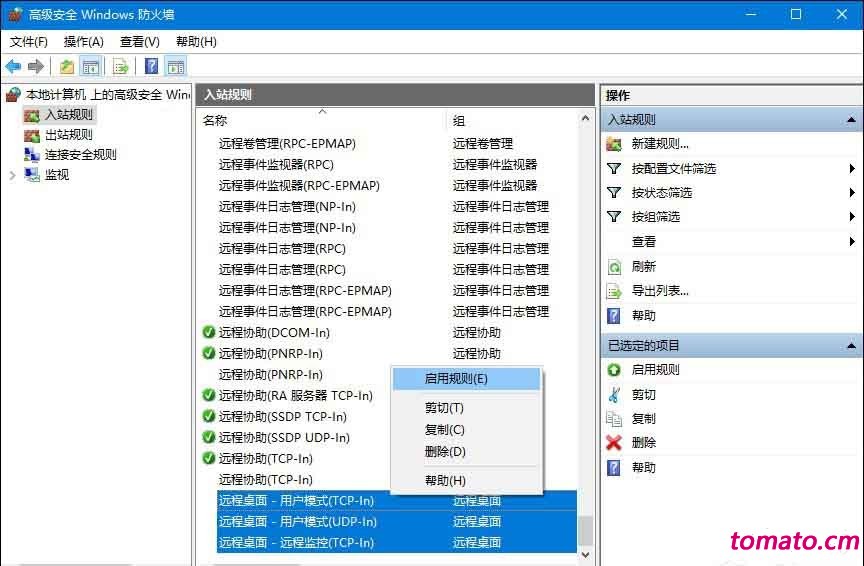864x566 pixels.
Task: Collapse the 入站规则 actions section
Action: (851, 120)
